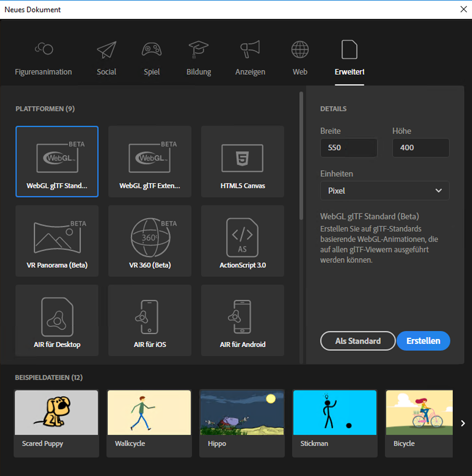Click the Erstellen button
The image size is (472, 476).
pos(423,341)
